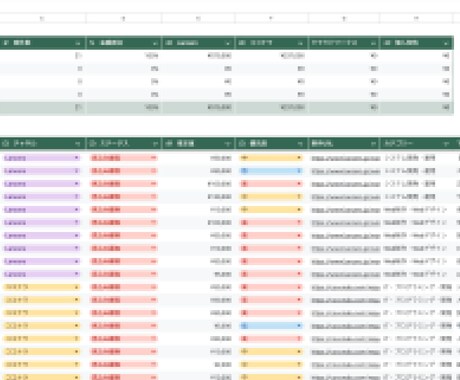
Task: Open the purple channel chip in the first data row
Action: pyautogui.click(x=42, y=158)
